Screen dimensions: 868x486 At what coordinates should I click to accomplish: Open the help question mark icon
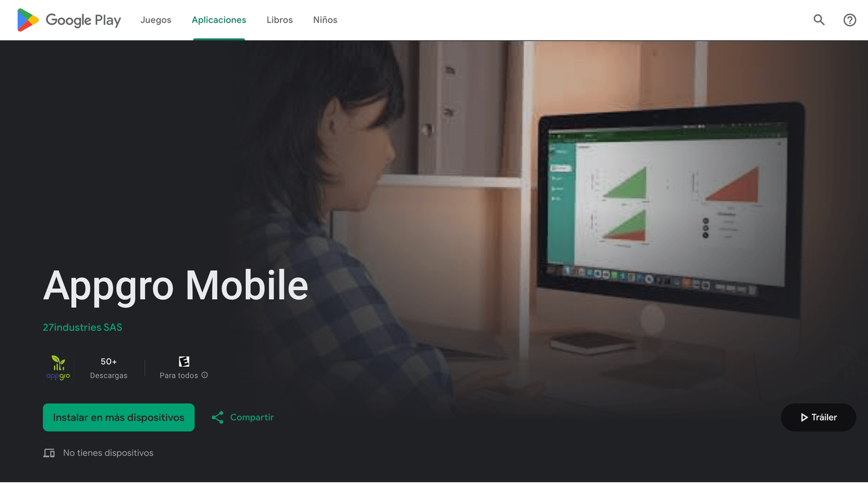(849, 20)
